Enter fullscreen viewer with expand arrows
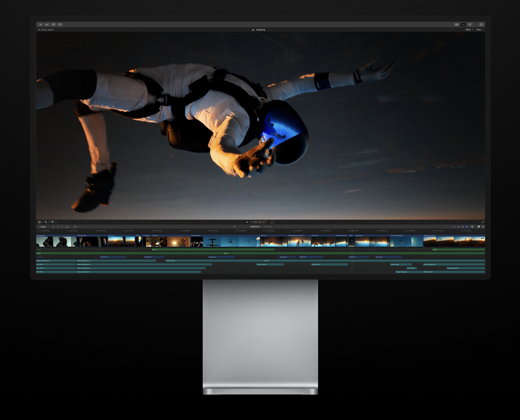The image size is (520, 420). click(x=483, y=222)
